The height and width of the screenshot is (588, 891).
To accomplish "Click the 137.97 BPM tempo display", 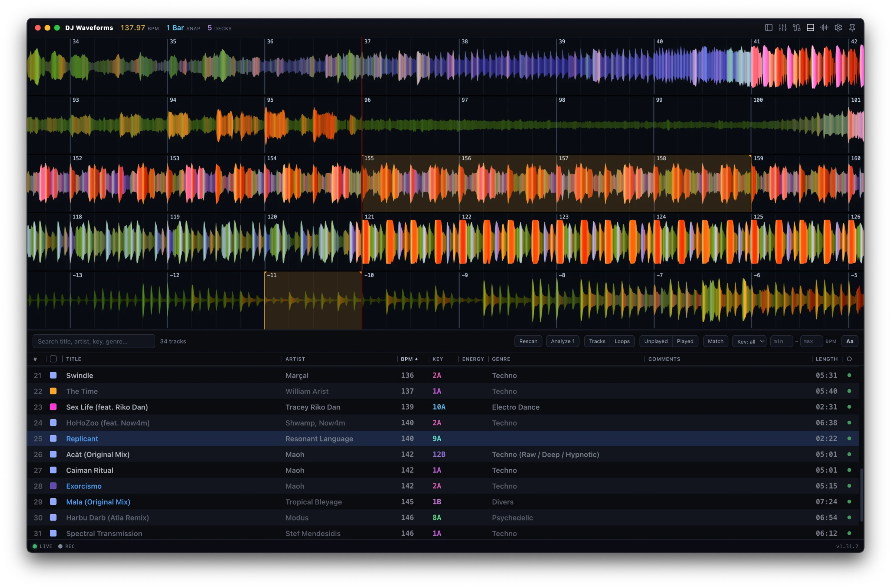I will (x=139, y=28).
